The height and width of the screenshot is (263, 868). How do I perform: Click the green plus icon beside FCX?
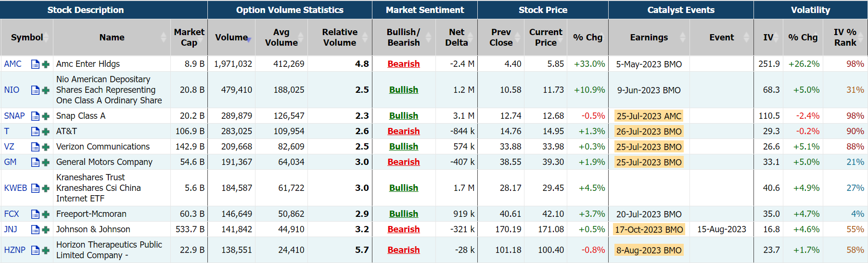pos(46,214)
